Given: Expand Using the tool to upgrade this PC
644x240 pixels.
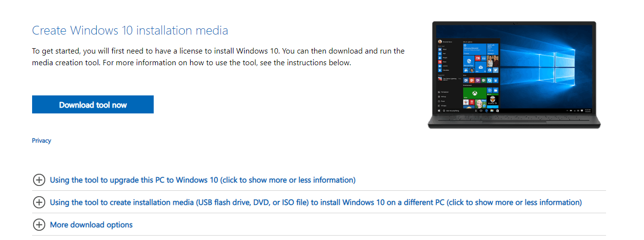Looking at the screenshot, I should (x=202, y=180).
